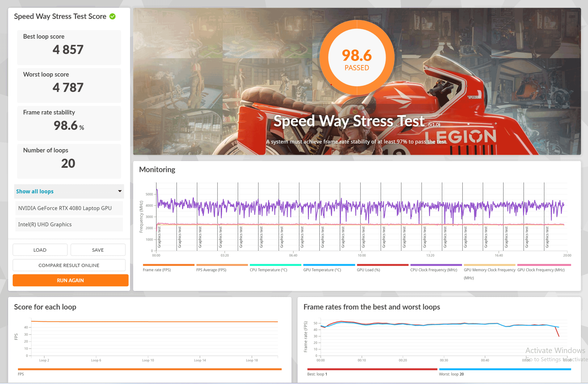Toggle FPS Average legend series
588x384 pixels.
[x=211, y=270]
